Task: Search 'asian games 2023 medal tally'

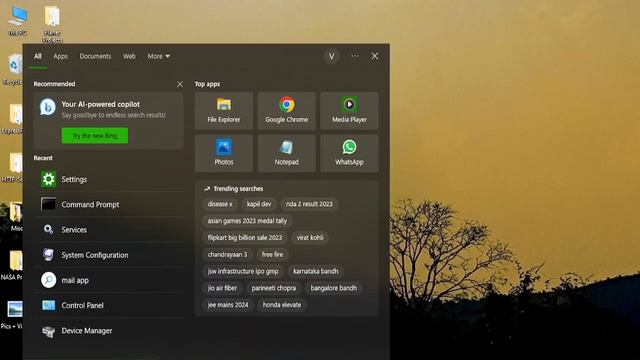Action: click(x=247, y=221)
